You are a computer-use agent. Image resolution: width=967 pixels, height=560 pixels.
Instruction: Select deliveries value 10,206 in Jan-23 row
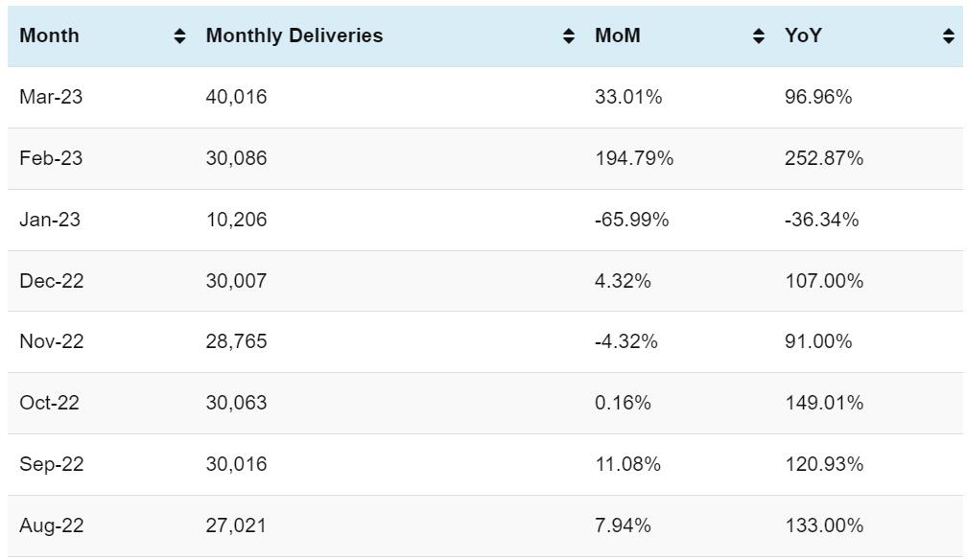pyautogui.click(x=236, y=220)
